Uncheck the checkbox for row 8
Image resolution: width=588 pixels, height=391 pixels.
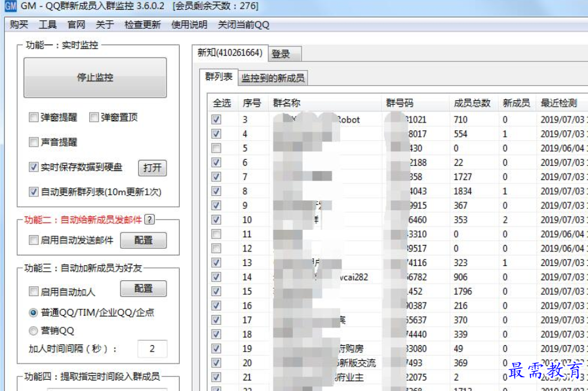216,191
